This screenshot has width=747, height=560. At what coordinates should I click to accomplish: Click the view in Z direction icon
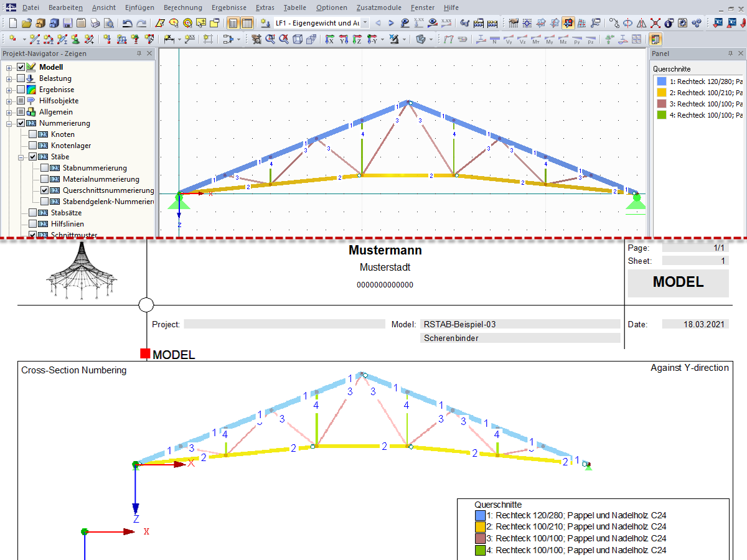357,39
